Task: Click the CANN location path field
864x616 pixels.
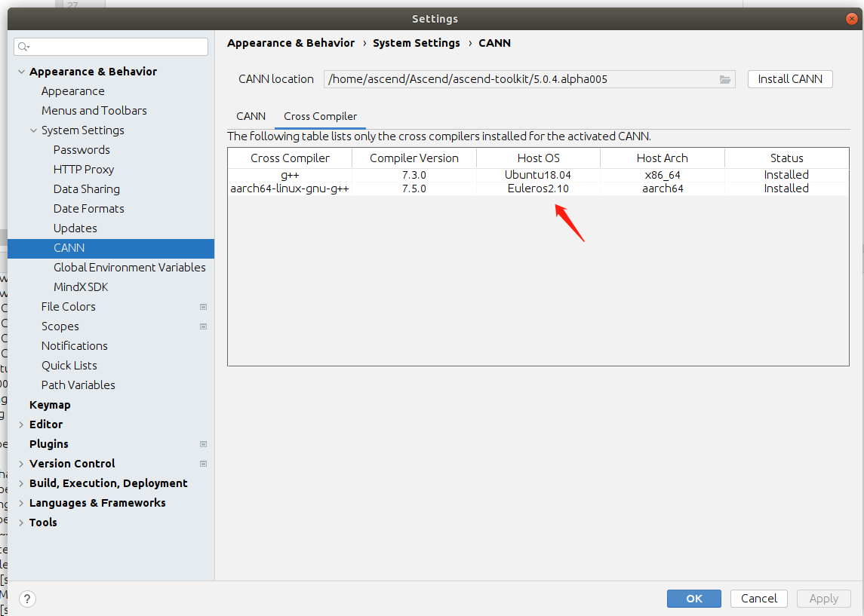Action: point(521,79)
